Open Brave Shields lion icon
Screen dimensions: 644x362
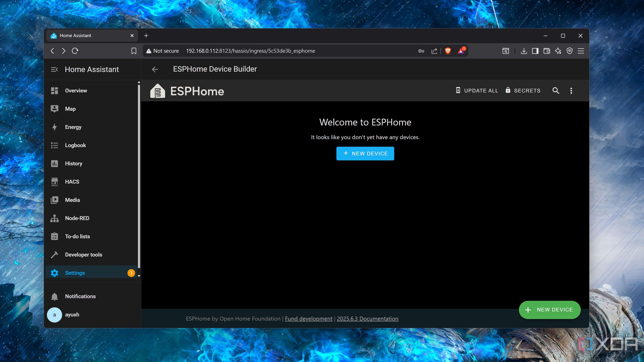point(448,51)
